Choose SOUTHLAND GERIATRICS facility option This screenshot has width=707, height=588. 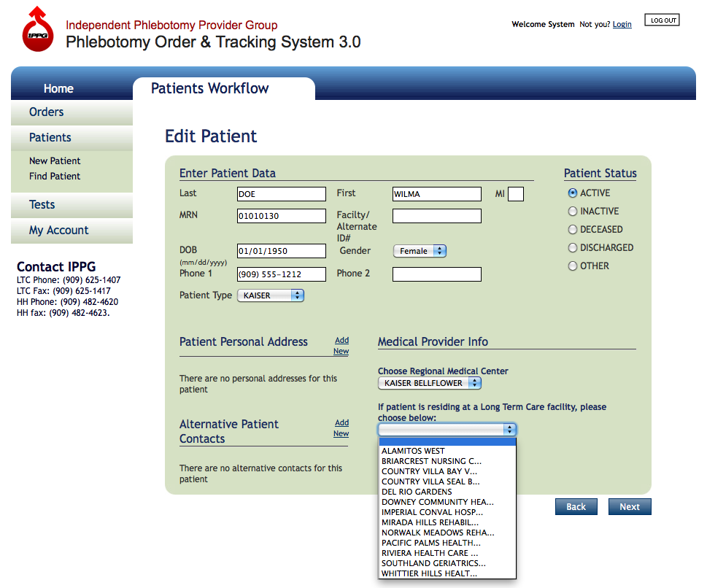(433, 563)
